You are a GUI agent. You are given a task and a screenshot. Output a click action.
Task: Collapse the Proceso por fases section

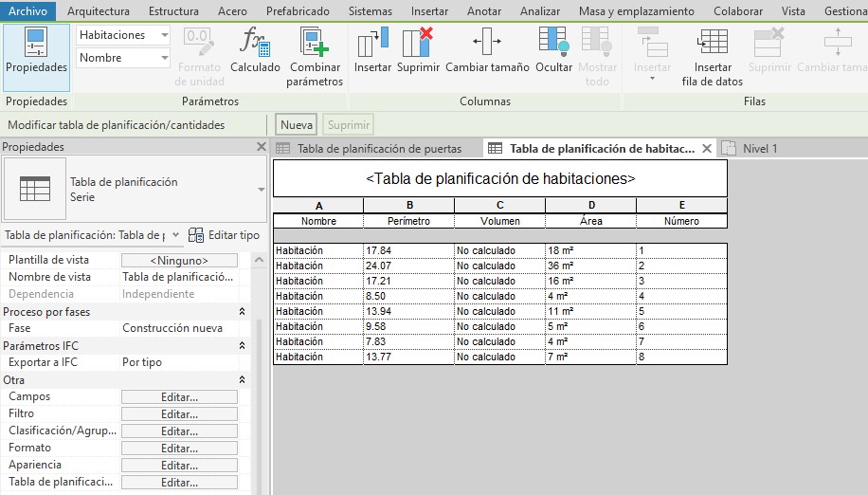click(x=242, y=312)
